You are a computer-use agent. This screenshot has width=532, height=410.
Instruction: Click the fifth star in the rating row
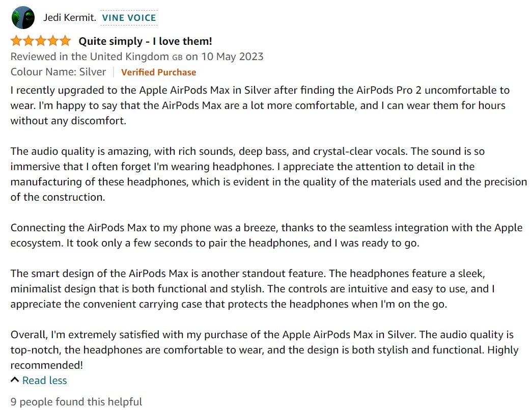pos(65,40)
